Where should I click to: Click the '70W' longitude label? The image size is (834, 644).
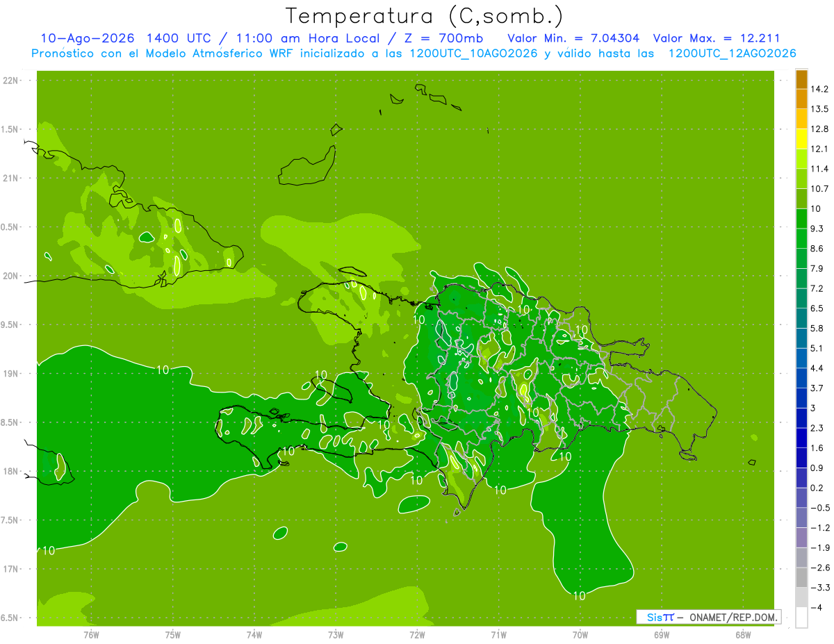coord(580,635)
